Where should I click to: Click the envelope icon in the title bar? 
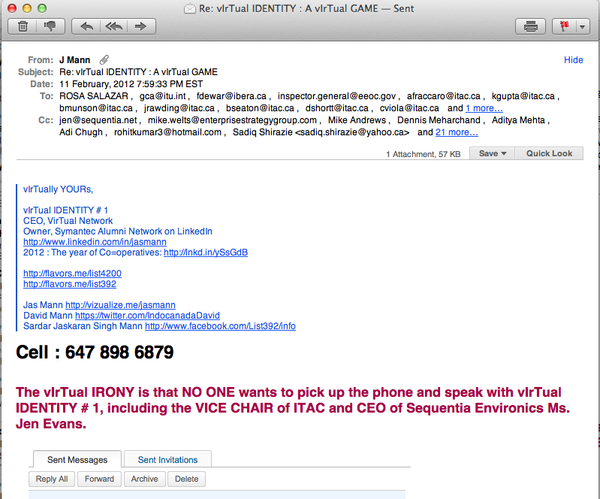[189, 8]
